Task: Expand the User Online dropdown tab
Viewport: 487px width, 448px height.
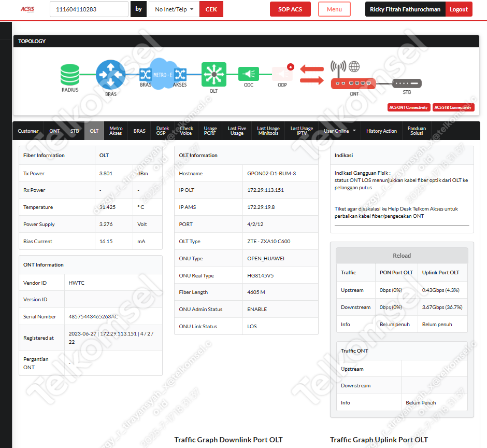Action: pyautogui.click(x=340, y=131)
